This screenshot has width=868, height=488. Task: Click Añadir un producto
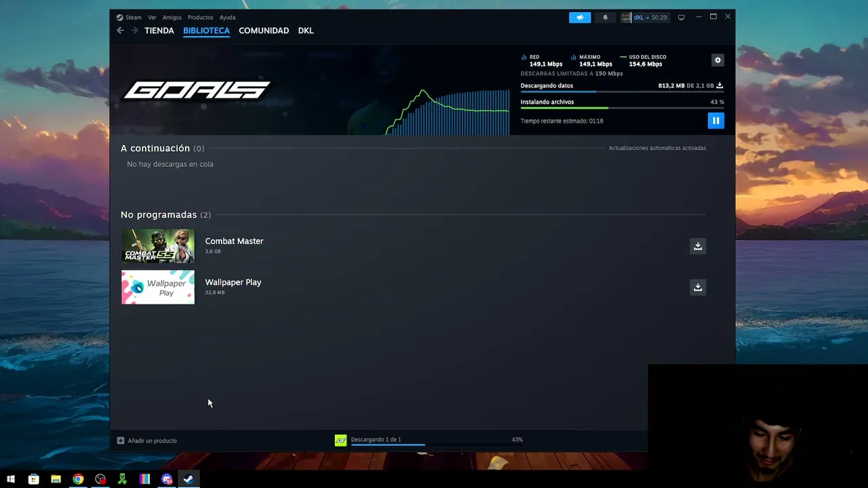(153, 441)
